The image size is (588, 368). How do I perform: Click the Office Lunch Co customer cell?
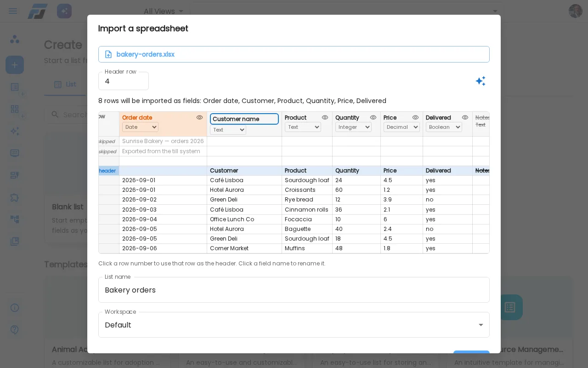[244, 219]
